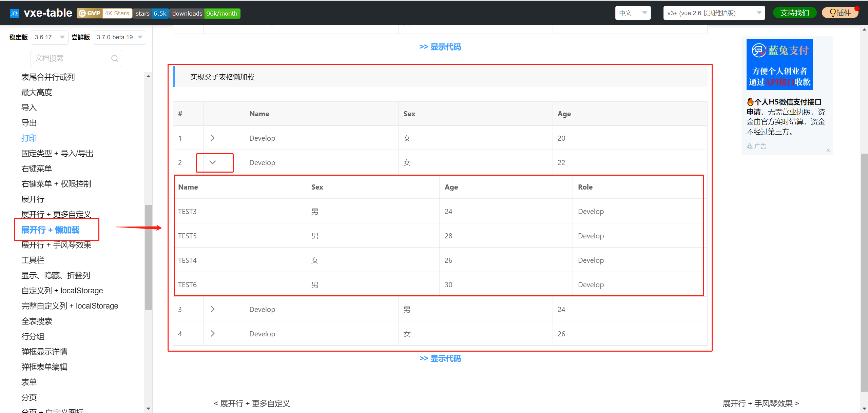Image resolution: width=868 pixels, height=413 pixels.
Task: Click the GVP 4K Stars badge
Action: 104,13
